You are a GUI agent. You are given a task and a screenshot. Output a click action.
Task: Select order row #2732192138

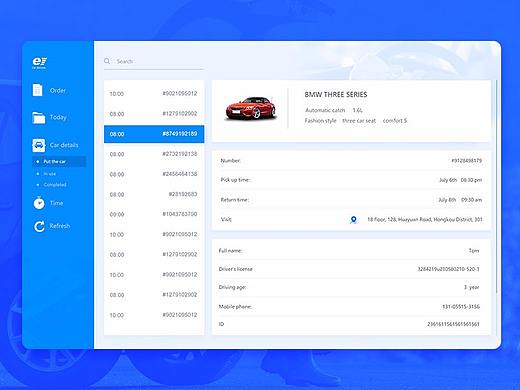pyautogui.click(x=154, y=154)
